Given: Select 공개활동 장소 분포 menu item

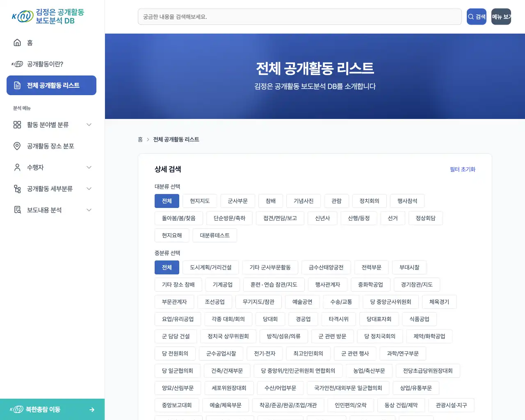Looking at the screenshot, I should [51, 146].
